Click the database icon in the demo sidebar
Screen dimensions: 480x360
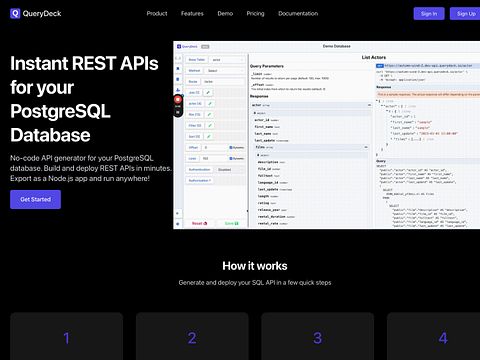178,79
